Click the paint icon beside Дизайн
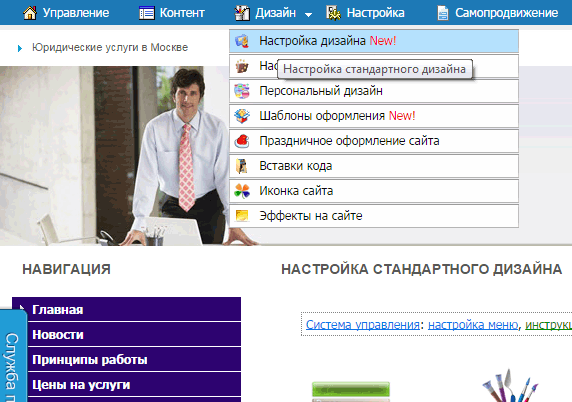This screenshot has width=572, height=402. tap(242, 13)
